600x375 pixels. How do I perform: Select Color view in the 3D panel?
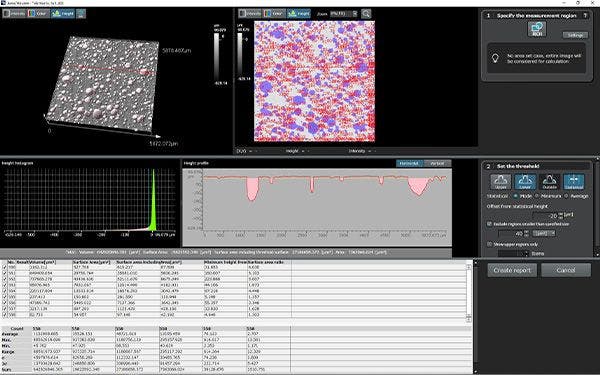click(x=38, y=14)
